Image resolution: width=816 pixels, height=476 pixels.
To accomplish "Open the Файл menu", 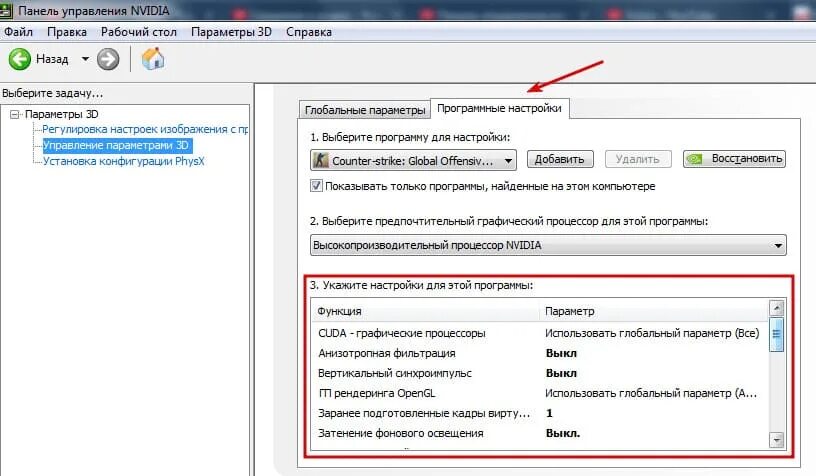I will (x=18, y=32).
